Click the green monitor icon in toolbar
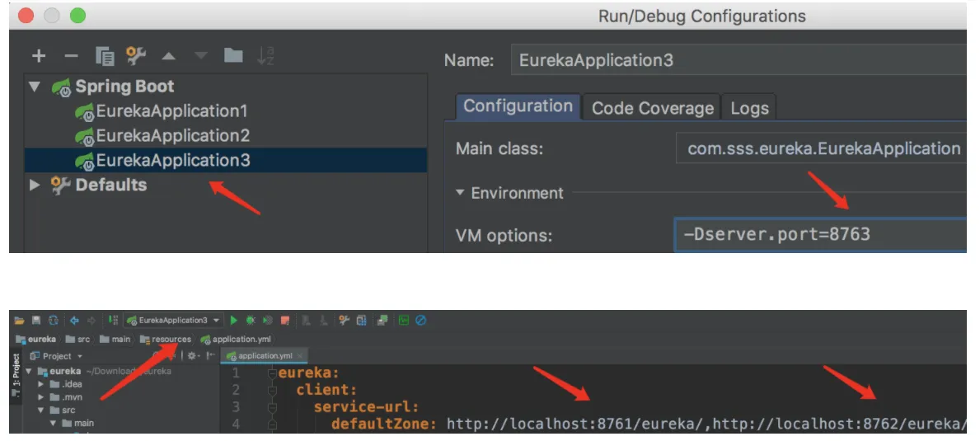 pyautogui.click(x=404, y=321)
